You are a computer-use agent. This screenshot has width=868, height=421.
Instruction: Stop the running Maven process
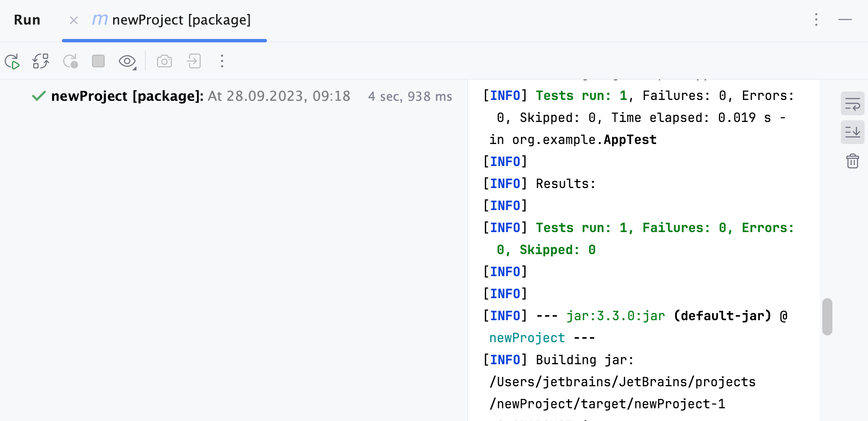click(x=98, y=61)
